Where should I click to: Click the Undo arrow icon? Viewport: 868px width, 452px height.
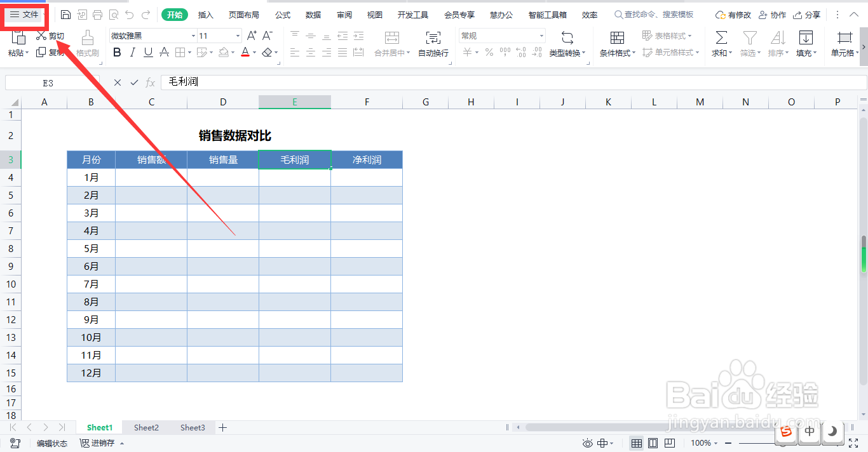point(130,15)
